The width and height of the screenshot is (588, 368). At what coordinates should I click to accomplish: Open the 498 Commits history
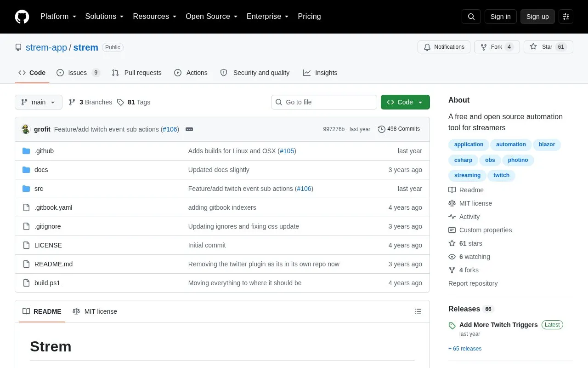tap(399, 129)
